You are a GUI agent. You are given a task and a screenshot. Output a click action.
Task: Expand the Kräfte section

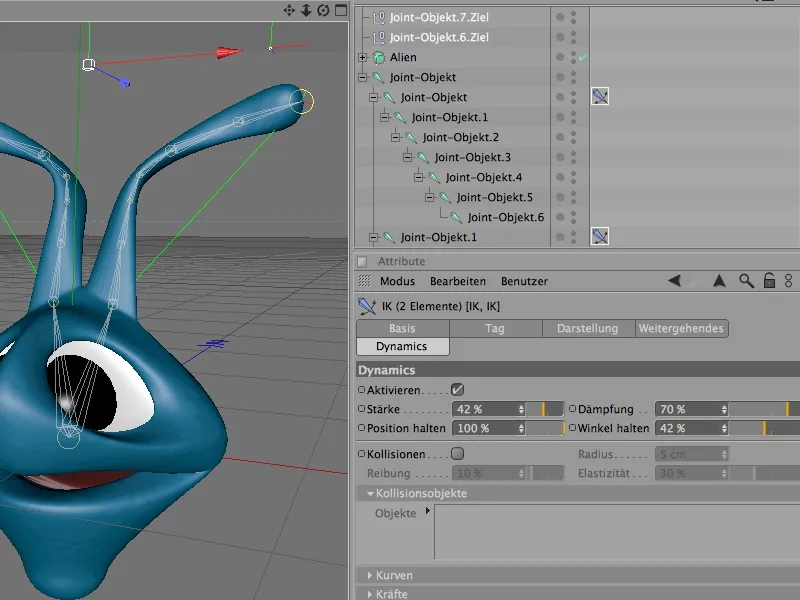370,594
